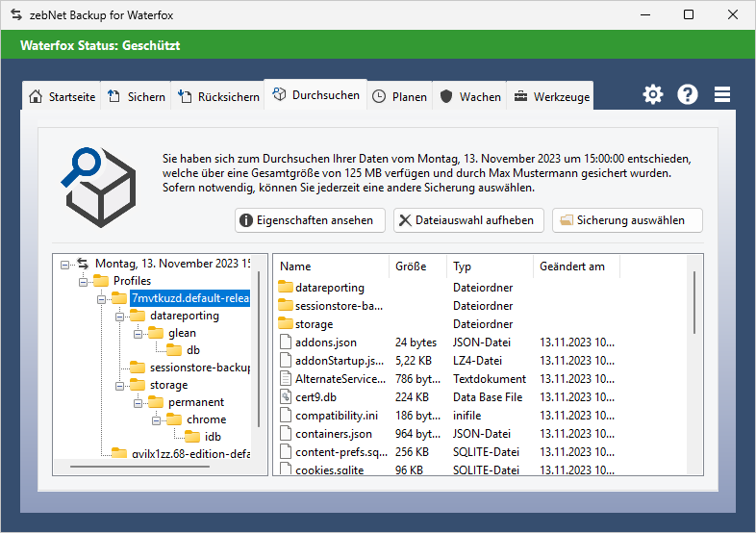The height and width of the screenshot is (533, 756).
Task: Sort by Geändert am column header
Action: point(576,266)
